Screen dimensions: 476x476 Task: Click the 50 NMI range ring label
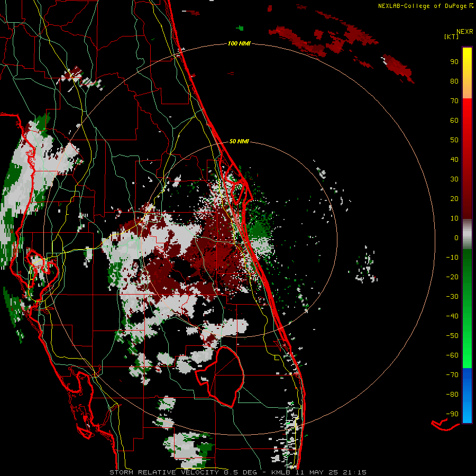[239, 141]
